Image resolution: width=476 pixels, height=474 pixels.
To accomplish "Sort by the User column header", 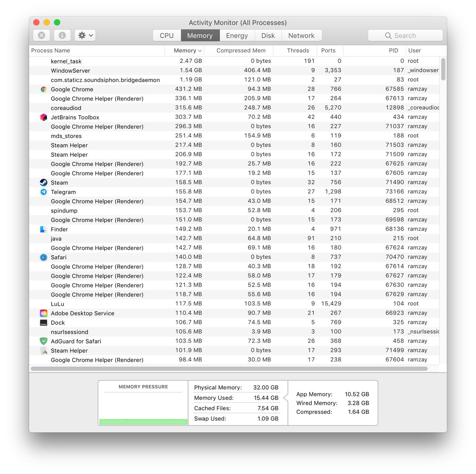I will pyautogui.click(x=425, y=51).
